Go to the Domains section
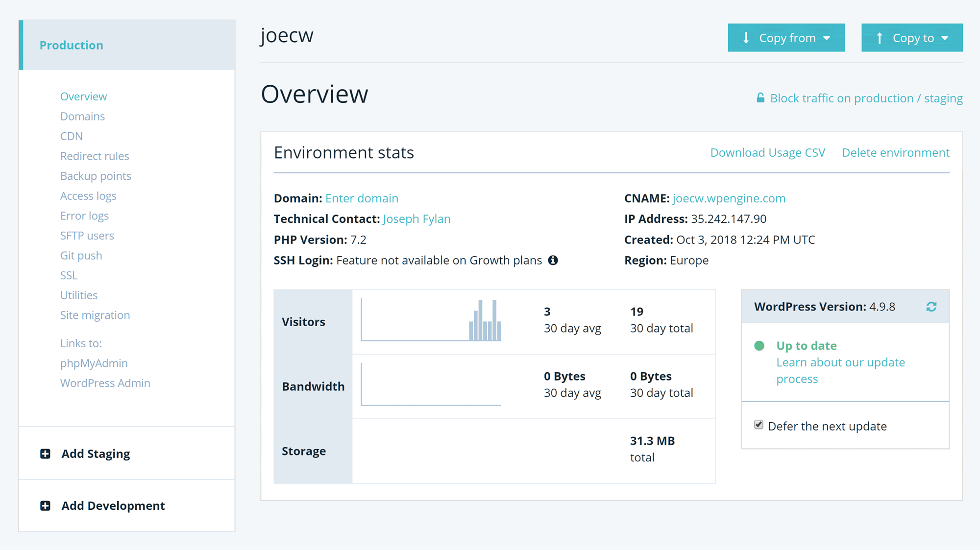The height and width of the screenshot is (550, 980). coord(82,117)
